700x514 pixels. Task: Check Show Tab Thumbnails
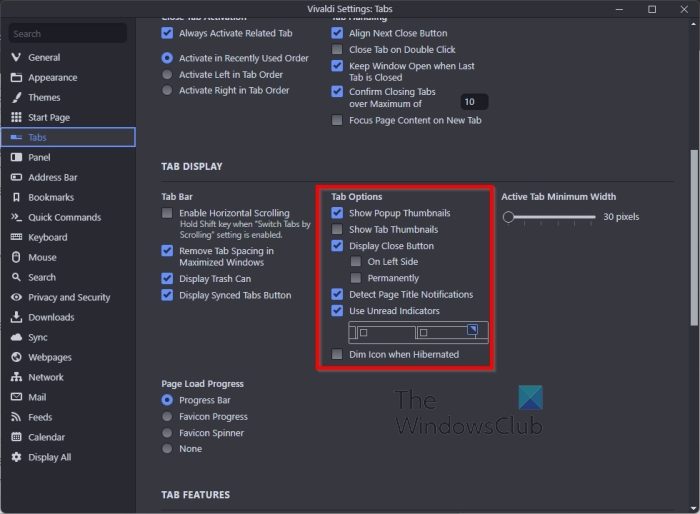pos(337,229)
